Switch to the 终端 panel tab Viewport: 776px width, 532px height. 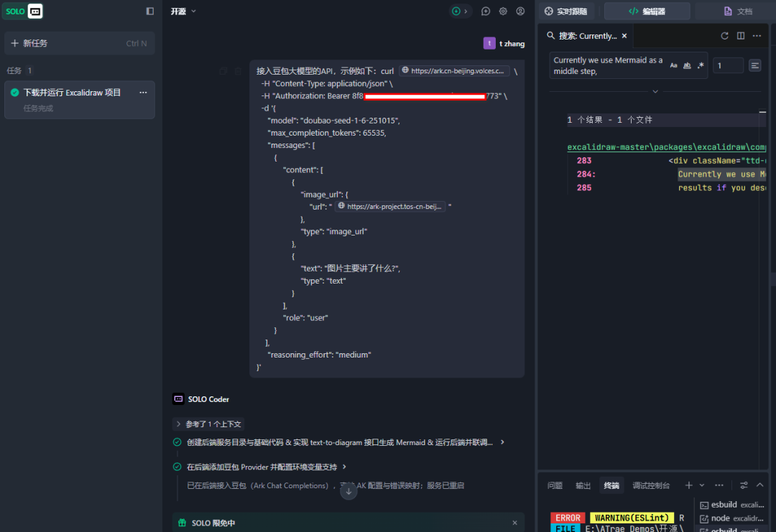coord(611,485)
